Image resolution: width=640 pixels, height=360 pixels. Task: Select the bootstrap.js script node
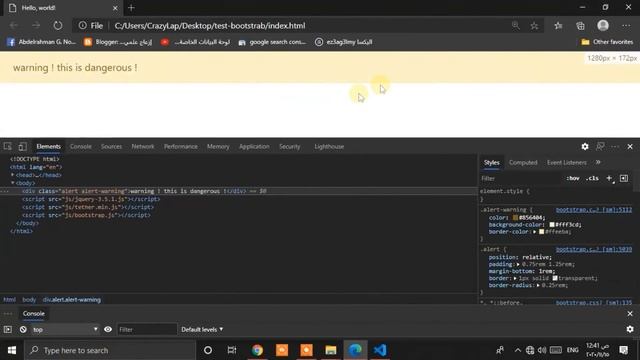[86, 215]
